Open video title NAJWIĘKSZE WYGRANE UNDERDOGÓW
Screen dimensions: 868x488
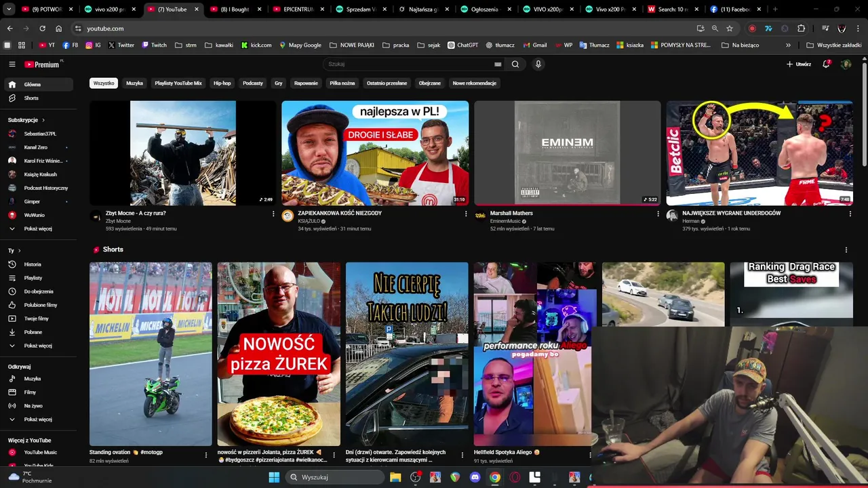[x=731, y=213]
